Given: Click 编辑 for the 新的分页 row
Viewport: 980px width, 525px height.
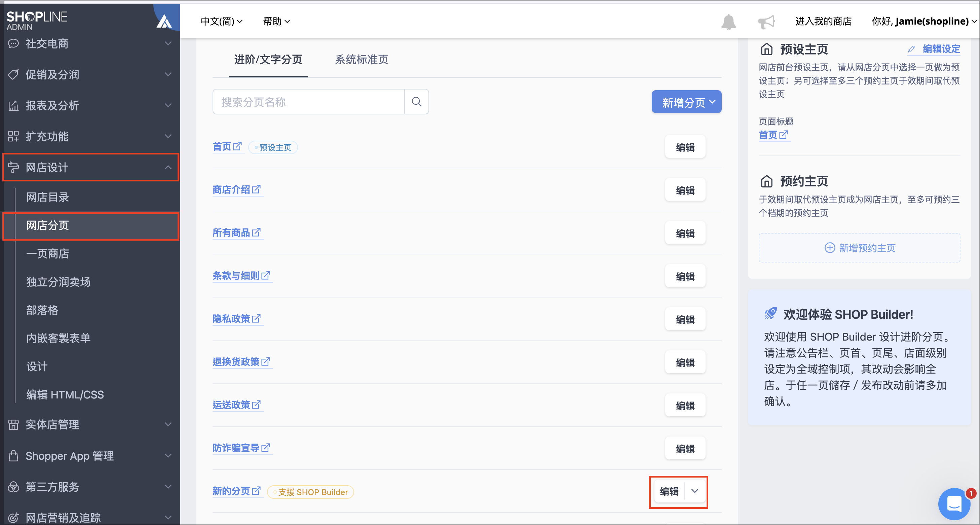Looking at the screenshot, I should point(669,491).
